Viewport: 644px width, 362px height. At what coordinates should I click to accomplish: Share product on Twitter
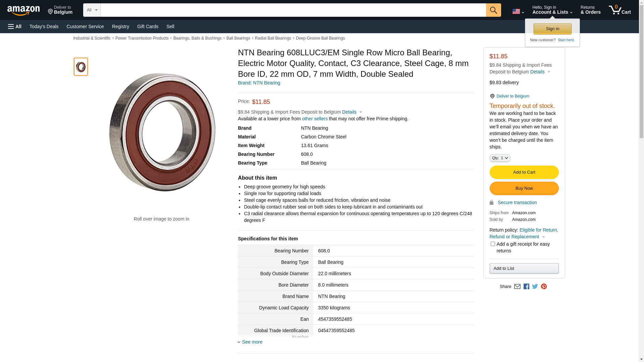coord(535,287)
